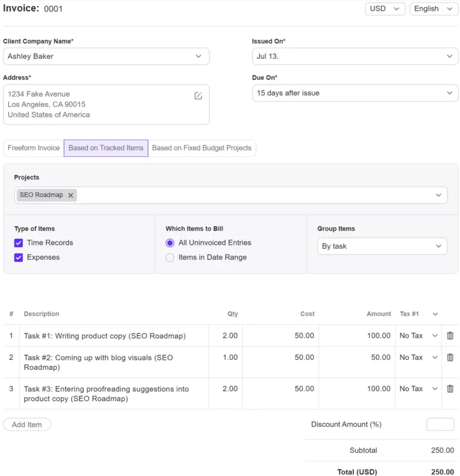The width and height of the screenshot is (460, 476).
Task: Click the Total (USD) value 250.00
Action: [442, 472]
